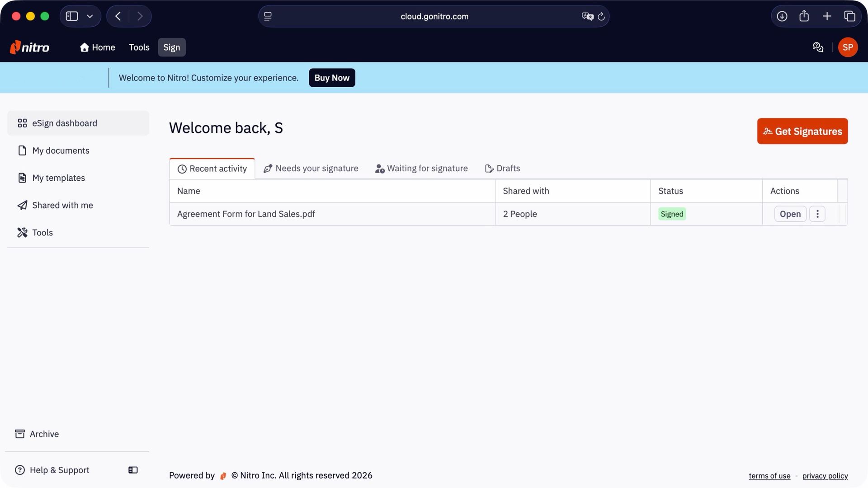The width and height of the screenshot is (868, 488).
Task: Click Safari sidebar toggle icon
Action: point(72,16)
